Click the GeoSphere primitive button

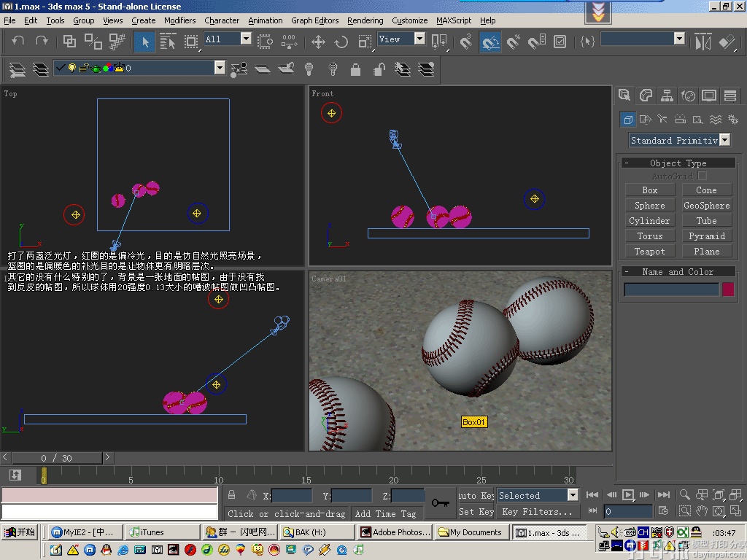pos(706,205)
